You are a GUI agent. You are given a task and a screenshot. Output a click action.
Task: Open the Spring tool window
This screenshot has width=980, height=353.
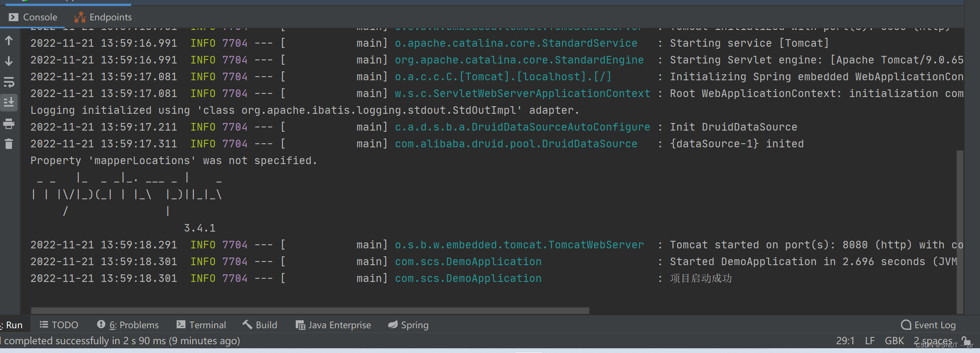click(408, 325)
